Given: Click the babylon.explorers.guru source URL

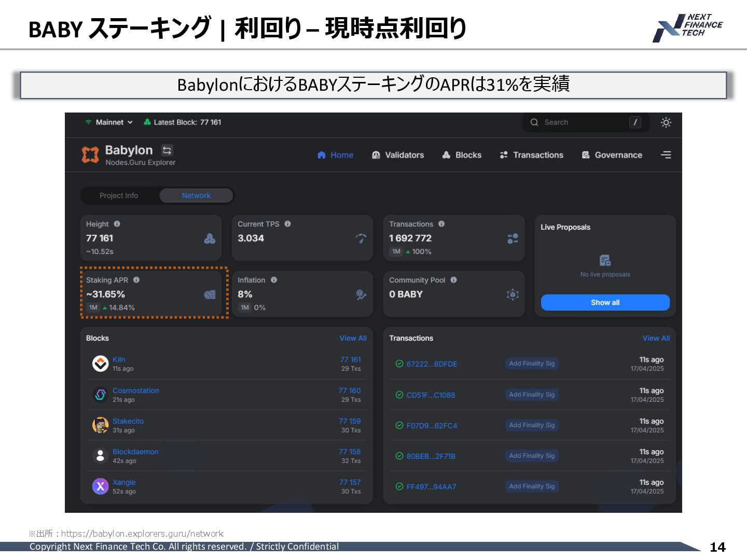Looking at the screenshot, I should pos(142,534).
